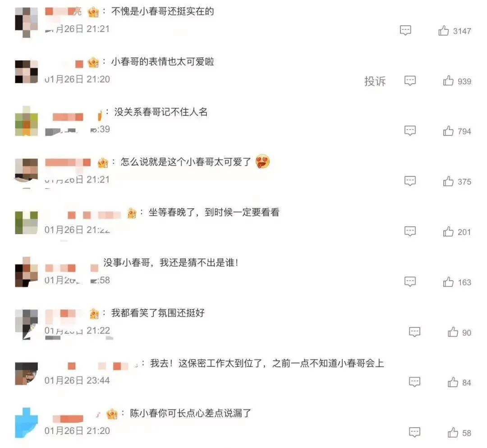This screenshot has width=487, height=448.
Task: Like the comment with 939 likes
Action: 448,81
